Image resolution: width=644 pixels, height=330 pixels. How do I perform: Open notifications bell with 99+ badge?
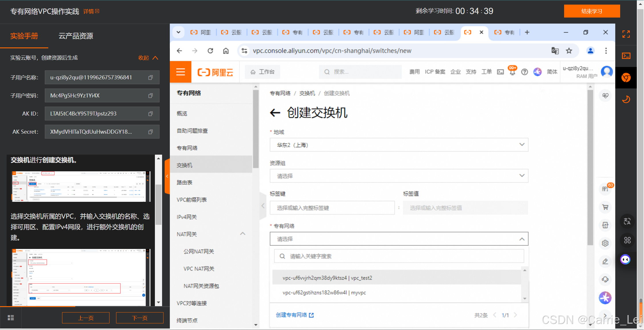(512, 71)
